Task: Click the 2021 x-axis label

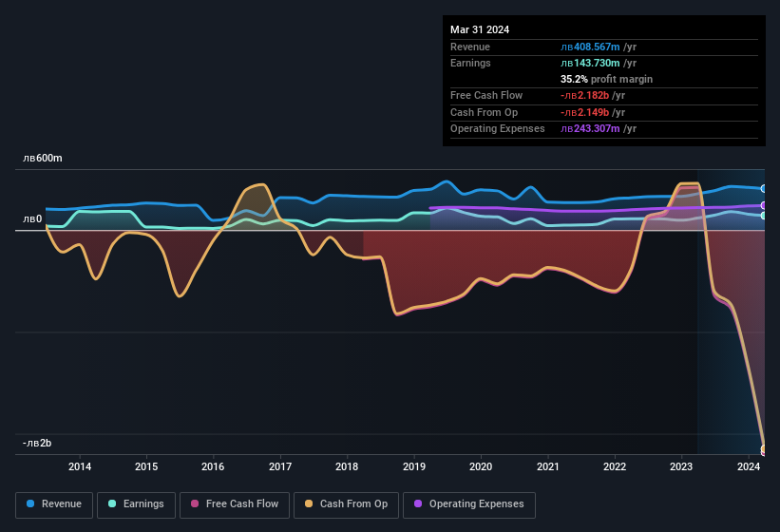Action: [x=547, y=466]
